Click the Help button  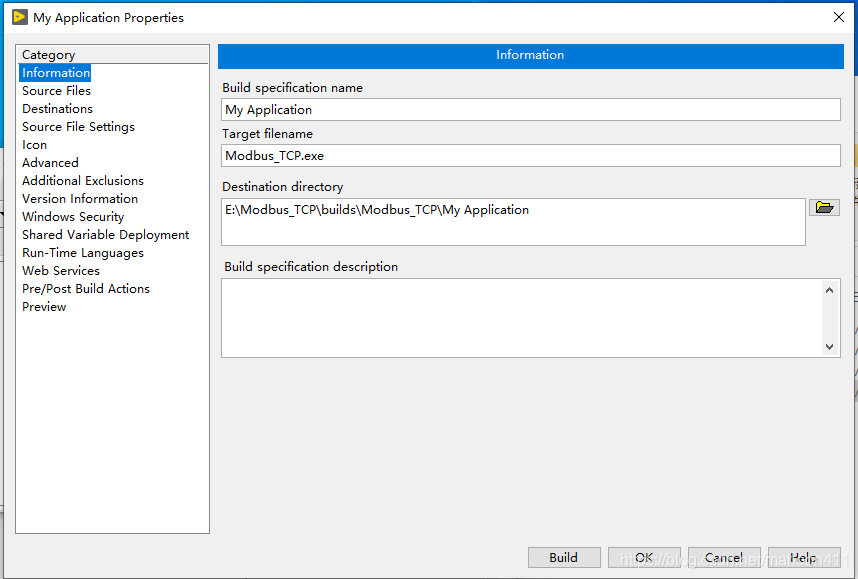pos(802,558)
